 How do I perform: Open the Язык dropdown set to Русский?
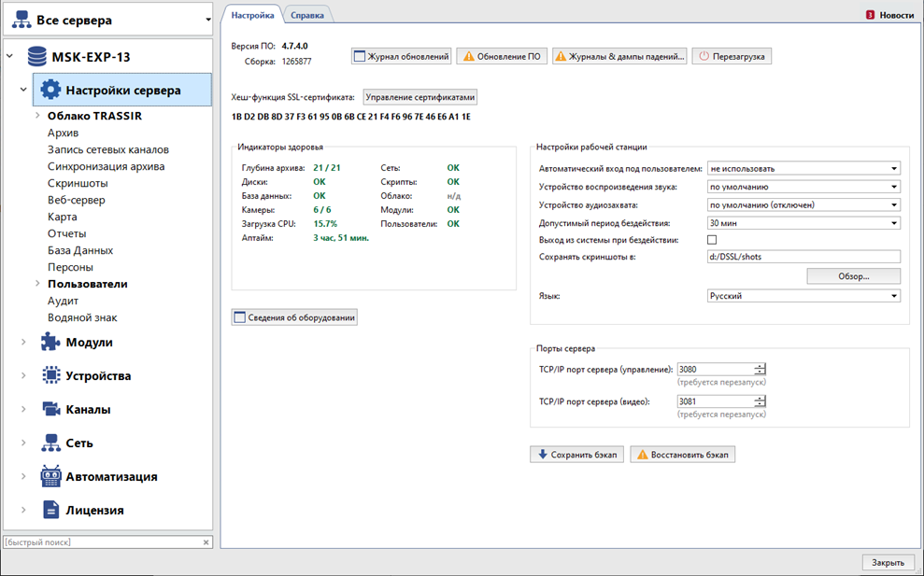point(803,296)
